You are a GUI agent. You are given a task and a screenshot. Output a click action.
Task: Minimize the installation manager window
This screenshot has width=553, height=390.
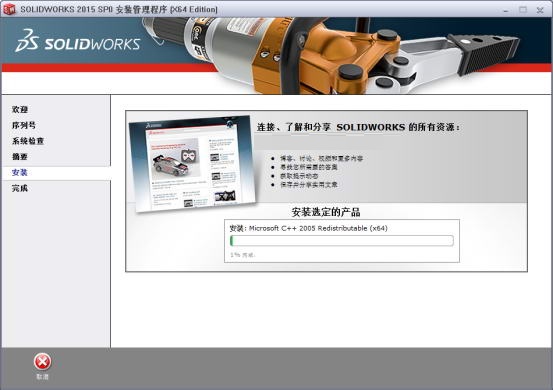coord(506,10)
